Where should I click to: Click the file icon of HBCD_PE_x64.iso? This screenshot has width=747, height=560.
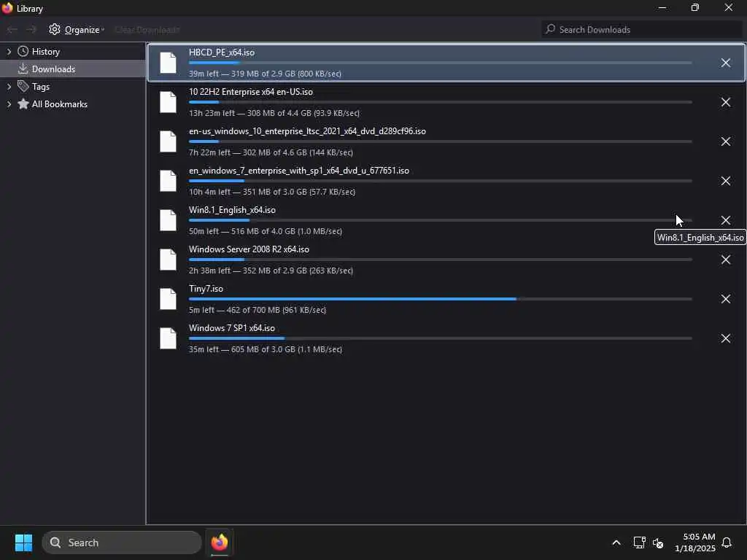point(168,63)
